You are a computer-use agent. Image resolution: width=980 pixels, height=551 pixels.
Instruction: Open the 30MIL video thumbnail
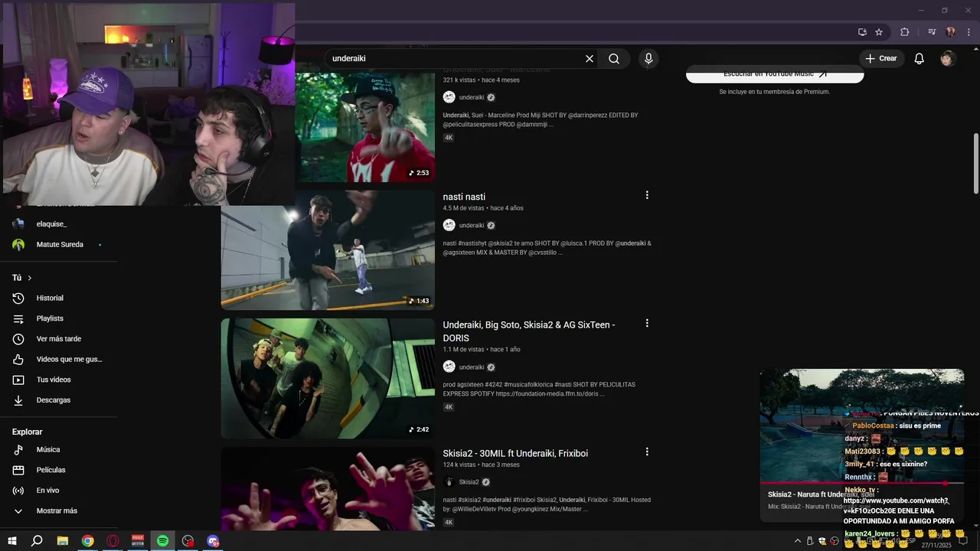coord(328,489)
